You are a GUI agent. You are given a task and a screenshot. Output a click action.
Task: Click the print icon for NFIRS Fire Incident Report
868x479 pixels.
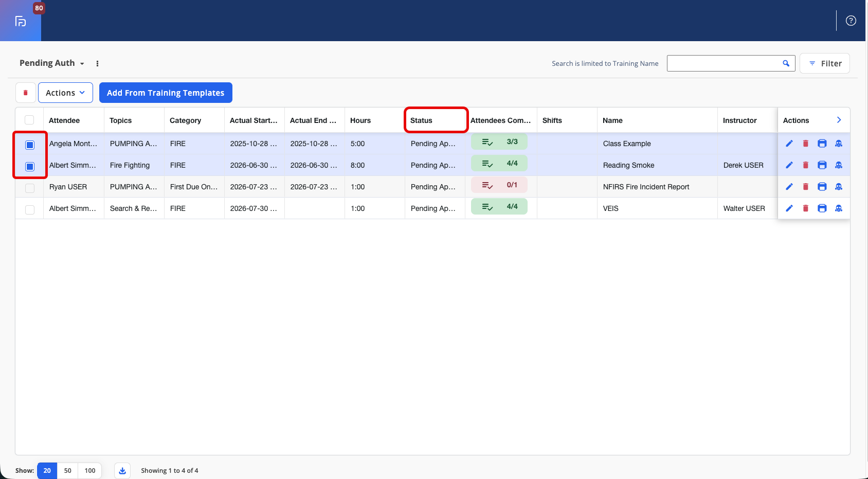coord(822,187)
